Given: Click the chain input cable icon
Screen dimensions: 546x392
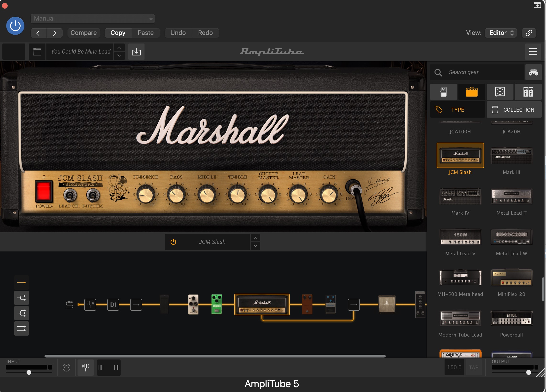Looking at the screenshot, I should (70, 305).
